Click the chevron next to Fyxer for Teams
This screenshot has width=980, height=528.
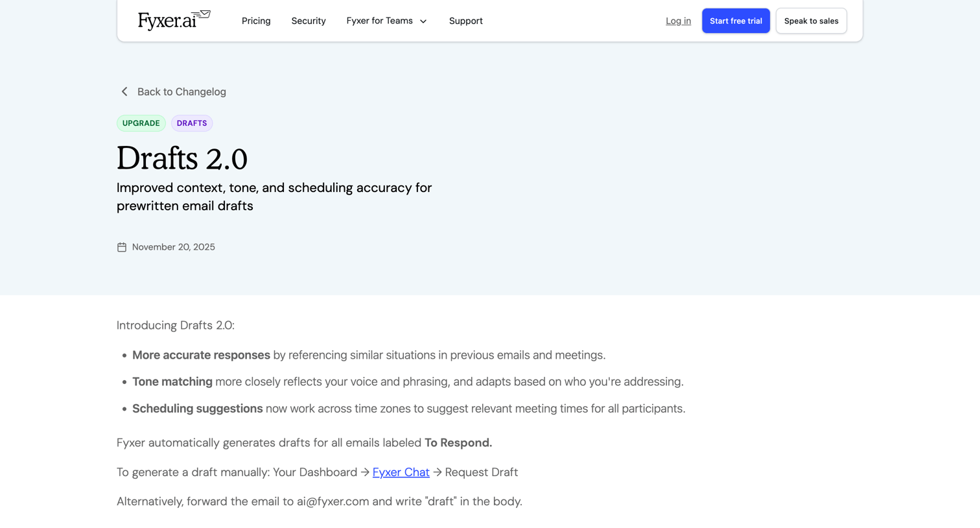tap(423, 21)
